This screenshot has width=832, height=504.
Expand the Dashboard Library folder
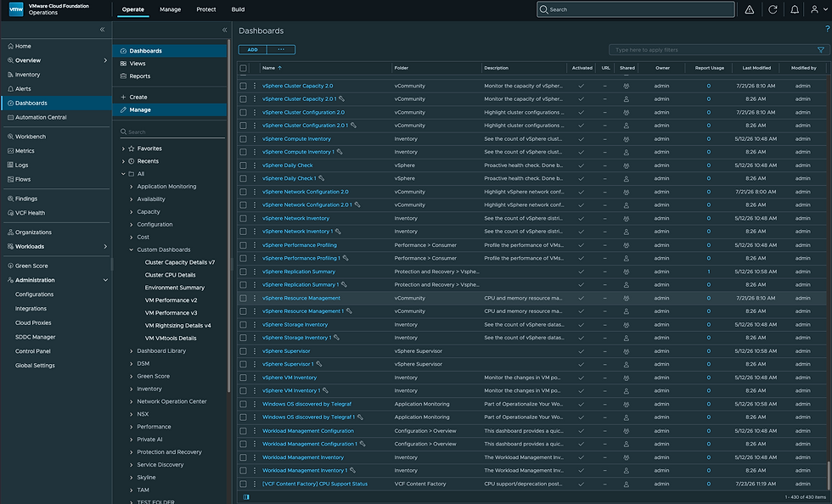pyautogui.click(x=131, y=350)
